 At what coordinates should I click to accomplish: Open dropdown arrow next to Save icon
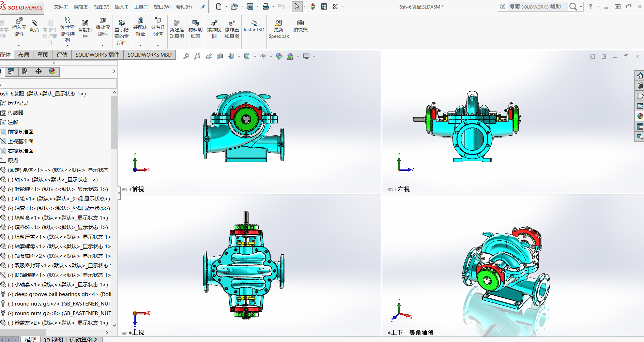click(x=258, y=6)
